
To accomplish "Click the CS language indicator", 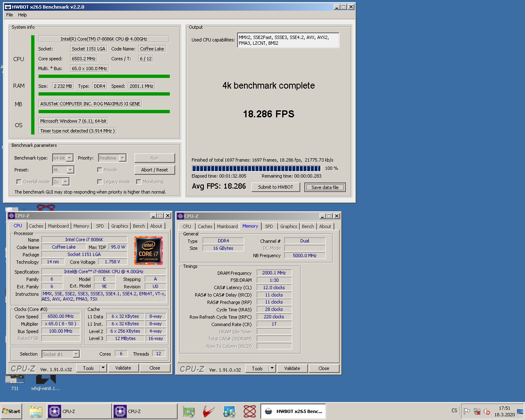I will pos(454,411).
